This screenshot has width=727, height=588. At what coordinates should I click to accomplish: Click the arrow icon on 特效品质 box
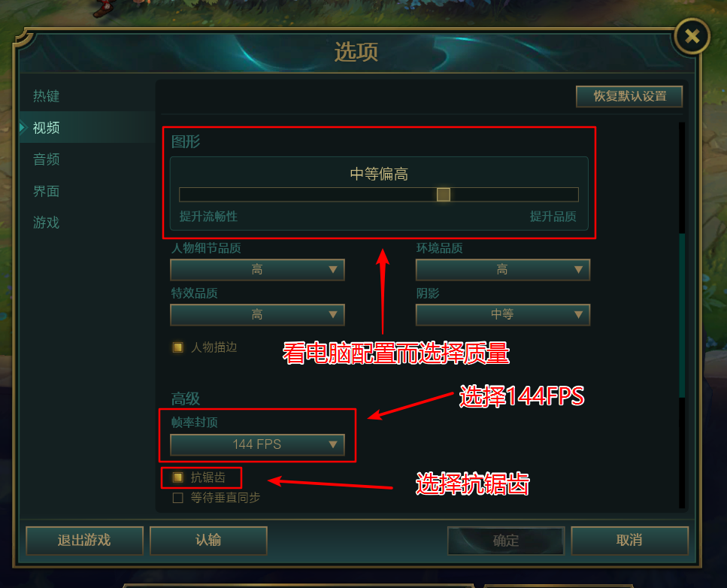332,314
